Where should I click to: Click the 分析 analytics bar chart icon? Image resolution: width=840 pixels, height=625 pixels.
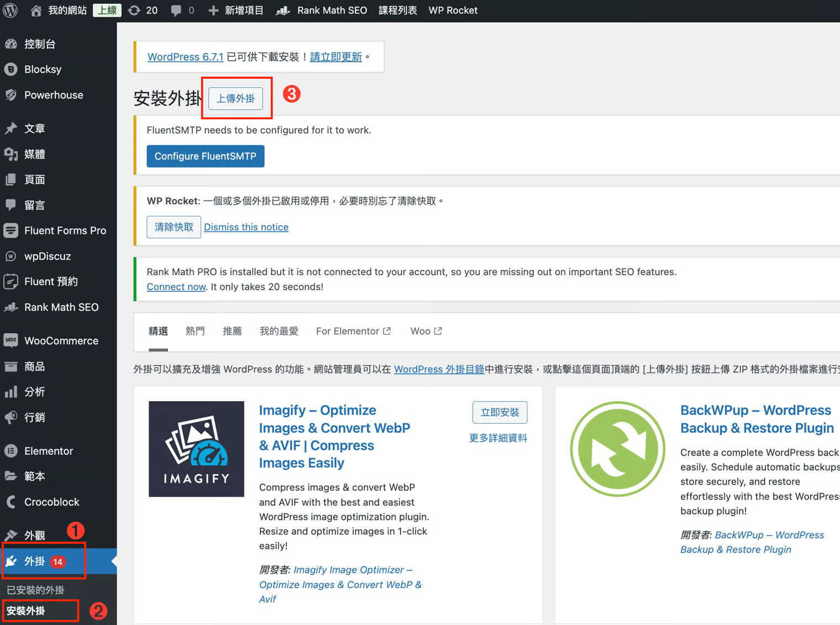point(11,392)
